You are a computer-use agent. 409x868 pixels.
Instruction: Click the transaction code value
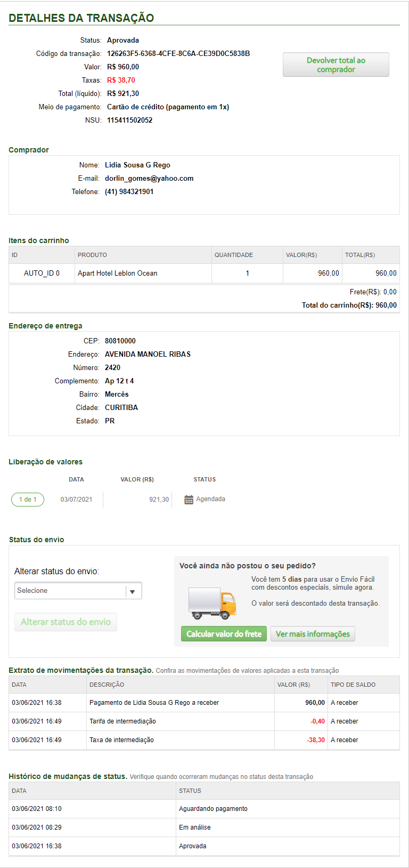tap(178, 54)
